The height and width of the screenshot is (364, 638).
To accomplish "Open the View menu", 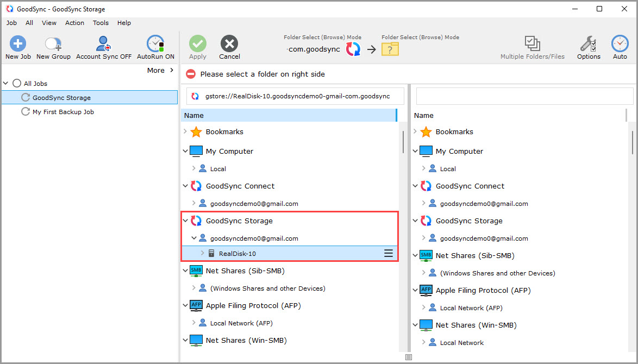I will tap(49, 23).
